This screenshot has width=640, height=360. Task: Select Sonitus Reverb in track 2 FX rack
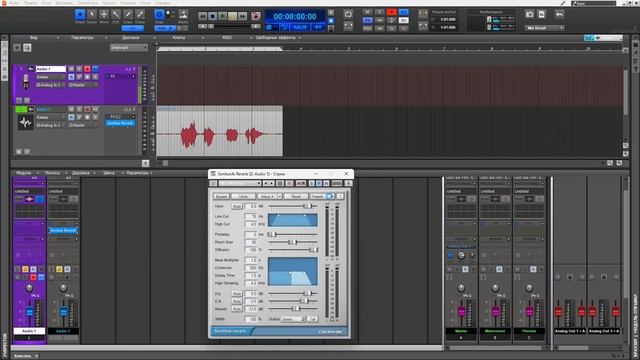[x=120, y=123]
